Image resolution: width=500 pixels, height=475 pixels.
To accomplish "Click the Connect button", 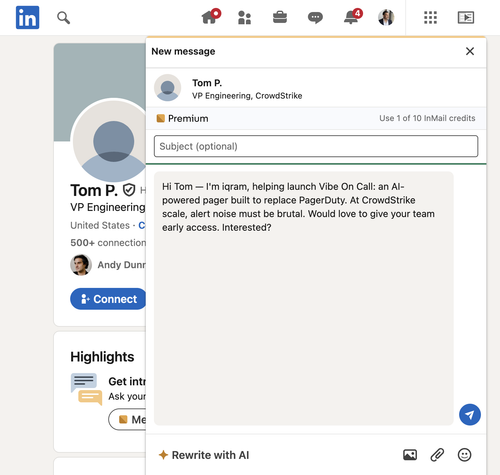I will point(108,299).
